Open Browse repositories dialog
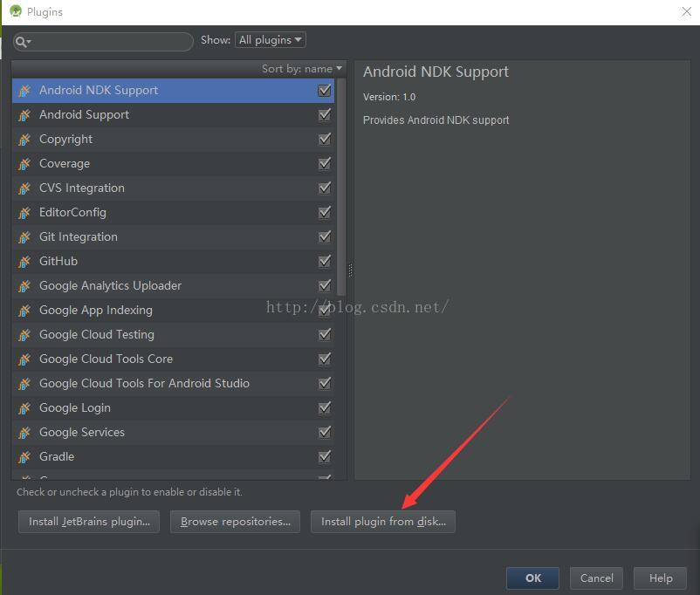This screenshot has width=700, height=595. (x=236, y=522)
